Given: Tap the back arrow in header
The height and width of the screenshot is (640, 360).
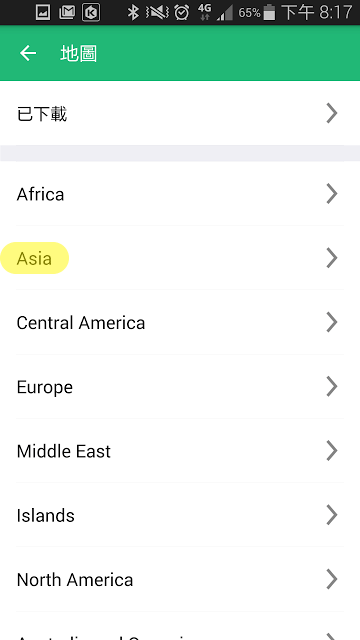Looking at the screenshot, I should (x=28, y=53).
